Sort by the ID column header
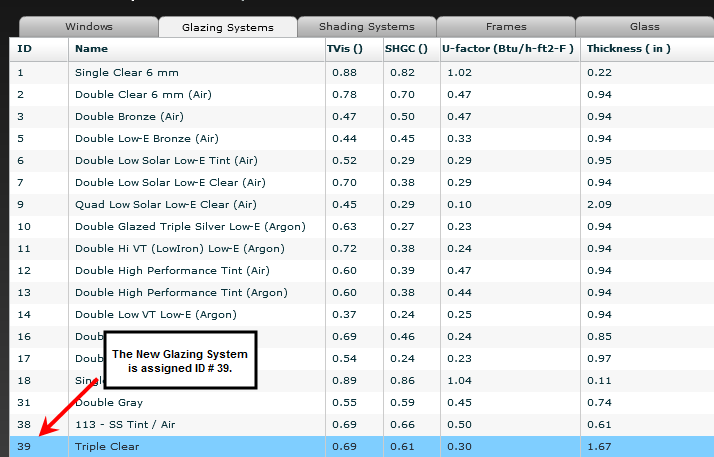 [x=38, y=48]
